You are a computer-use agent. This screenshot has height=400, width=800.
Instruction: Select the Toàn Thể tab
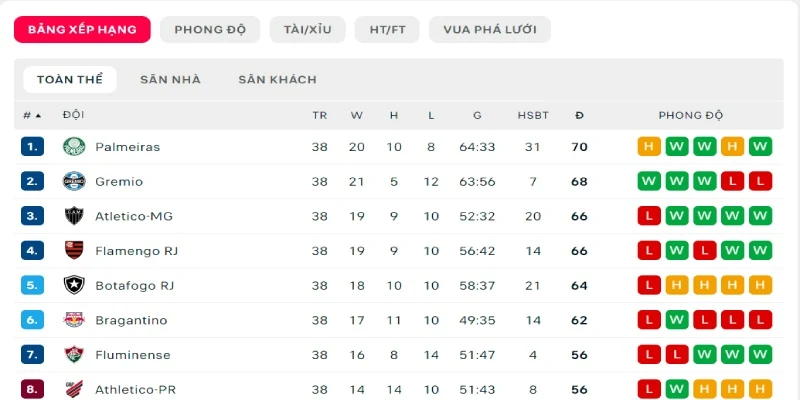[70, 80]
